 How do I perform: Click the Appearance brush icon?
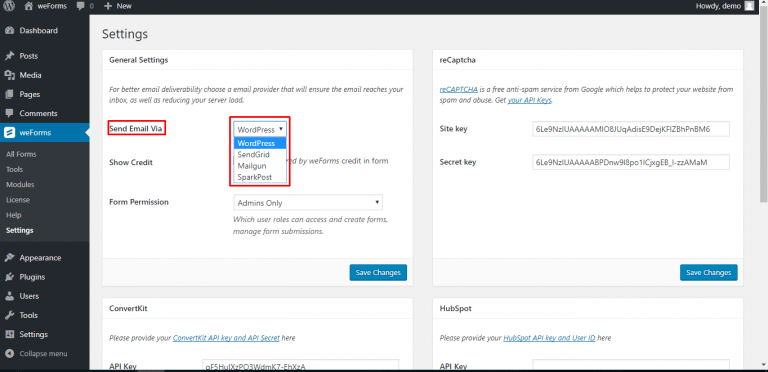click(9, 257)
